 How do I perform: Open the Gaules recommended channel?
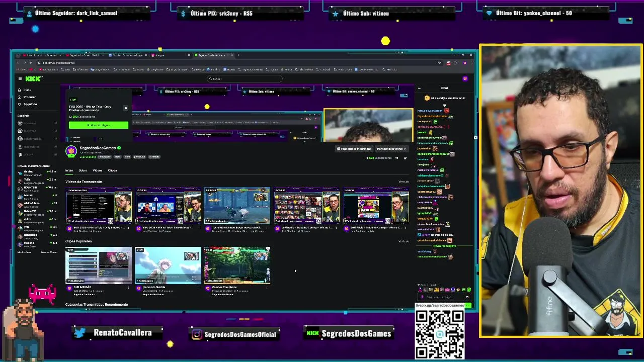[x=38, y=173]
